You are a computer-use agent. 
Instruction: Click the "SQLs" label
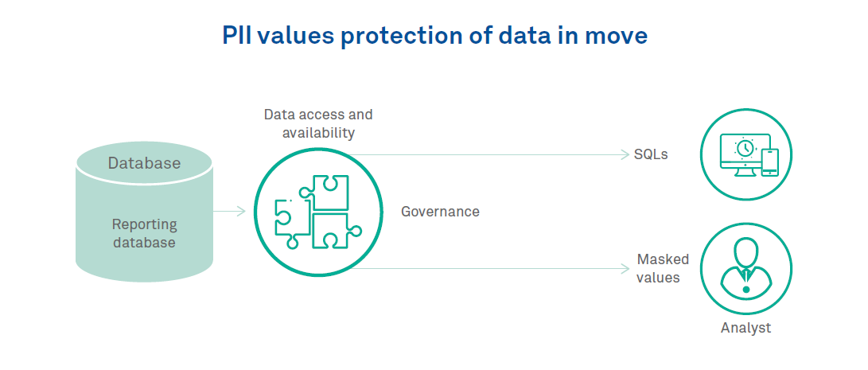click(x=651, y=154)
